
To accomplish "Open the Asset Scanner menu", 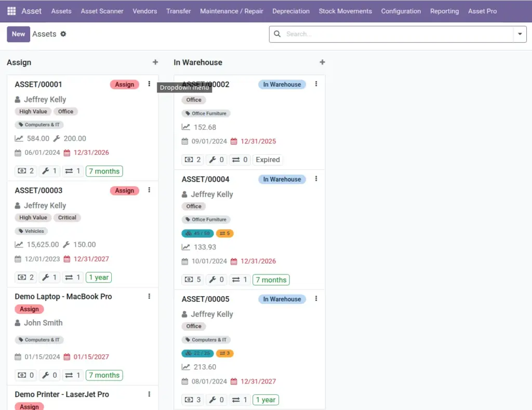I will click(x=102, y=11).
